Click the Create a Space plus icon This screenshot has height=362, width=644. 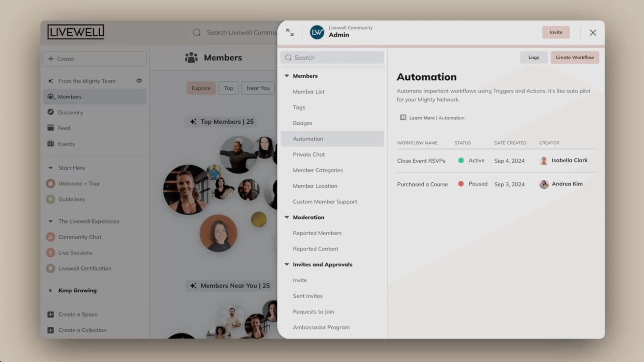tap(51, 314)
